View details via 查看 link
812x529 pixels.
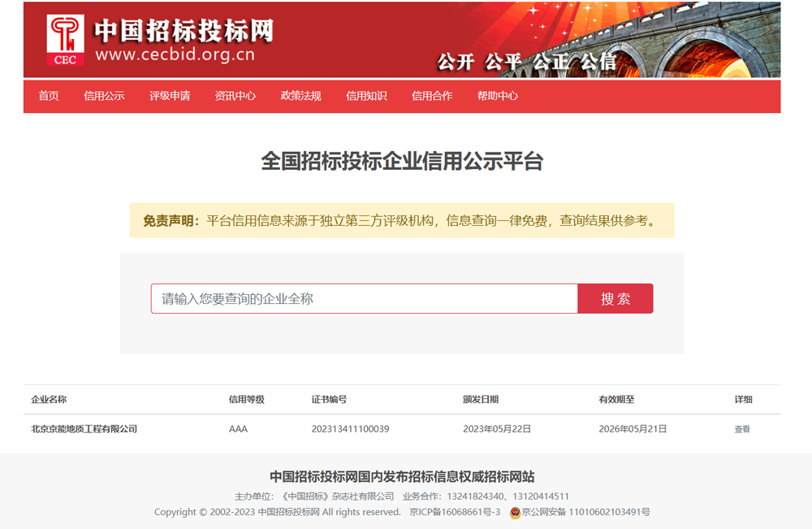coord(742,429)
